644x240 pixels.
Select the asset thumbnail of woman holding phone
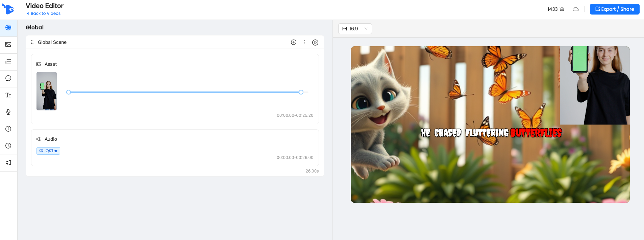click(47, 91)
